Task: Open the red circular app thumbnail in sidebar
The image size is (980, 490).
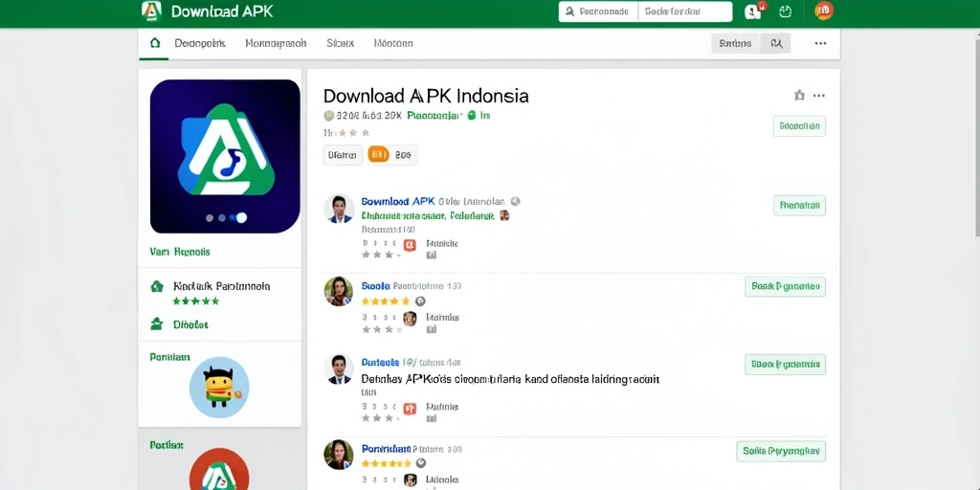Action: click(219, 469)
